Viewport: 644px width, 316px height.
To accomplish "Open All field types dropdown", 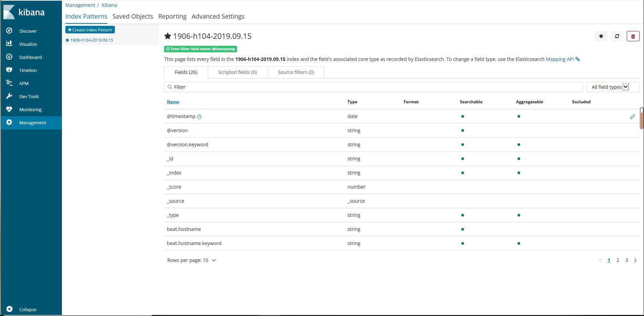I will point(613,87).
